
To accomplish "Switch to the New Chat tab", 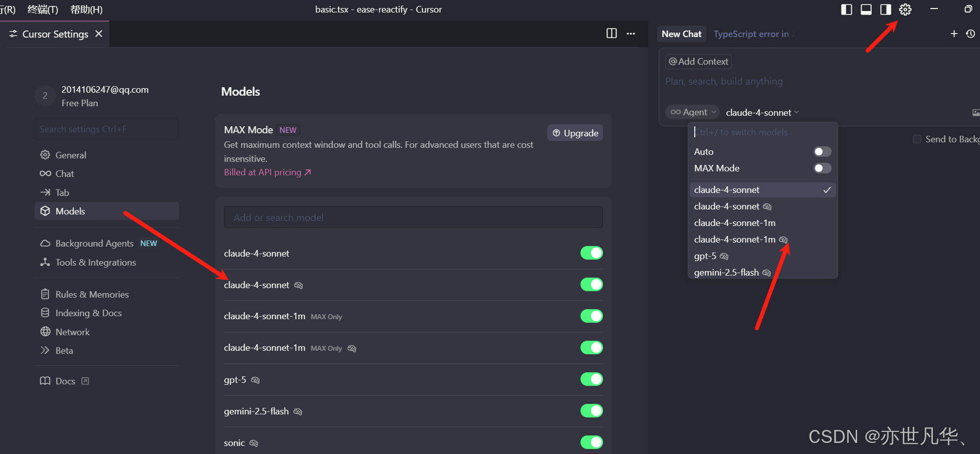I will (681, 34).
